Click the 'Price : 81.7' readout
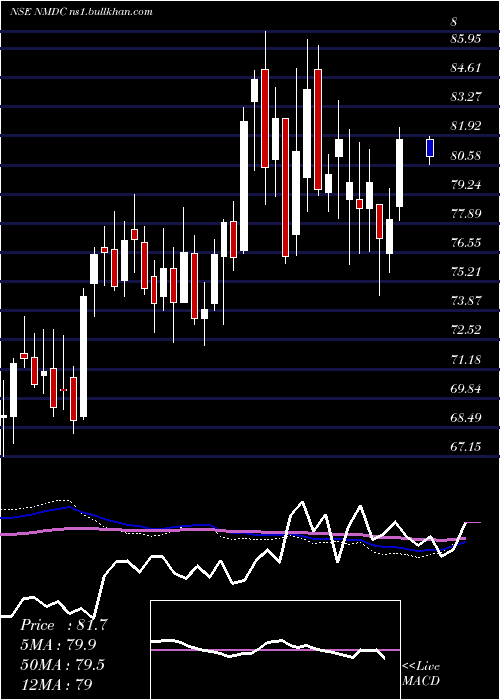The image size is (500, 700). coord(64,625)
